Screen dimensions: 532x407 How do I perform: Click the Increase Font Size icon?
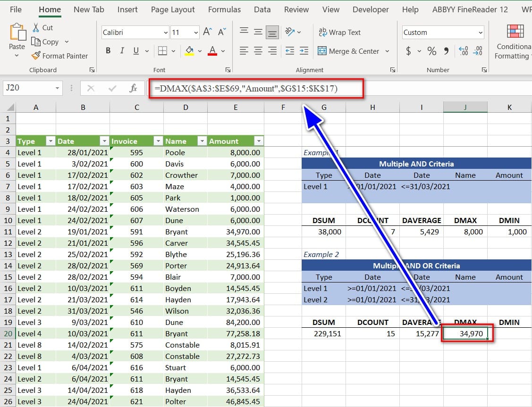pos(207,32)
